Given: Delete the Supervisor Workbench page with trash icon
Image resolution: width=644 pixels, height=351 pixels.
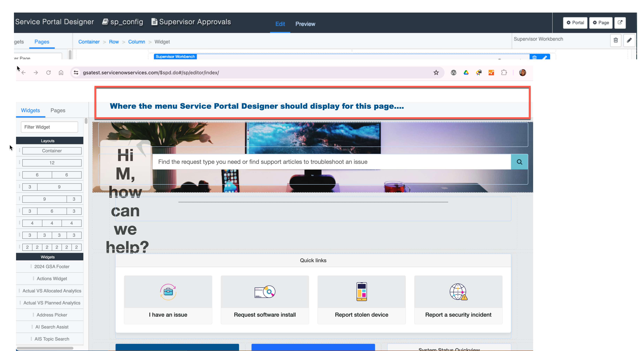Looking at the screenshot, I should click(x=616, y=40).
